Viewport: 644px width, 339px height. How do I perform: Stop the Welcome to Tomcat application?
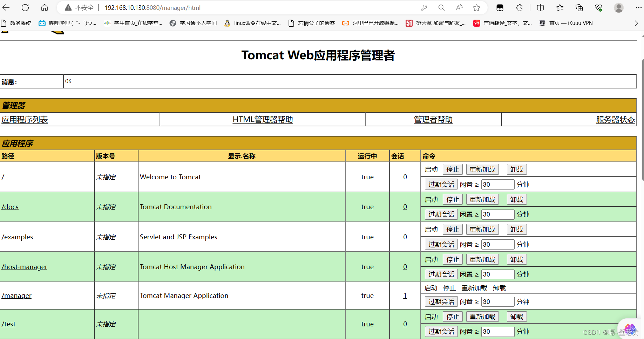453,169
